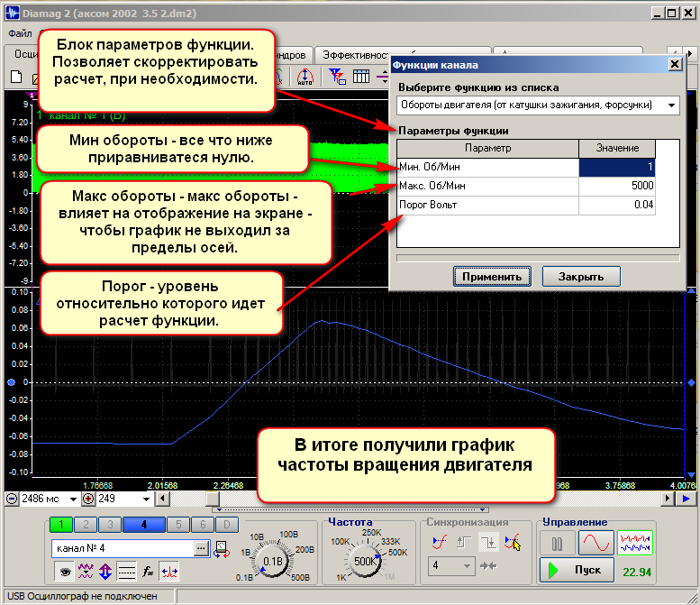Click the blue jump-to-end arrow
The image size is (700, 605).
pyautogui.click(x=686, y=499)
